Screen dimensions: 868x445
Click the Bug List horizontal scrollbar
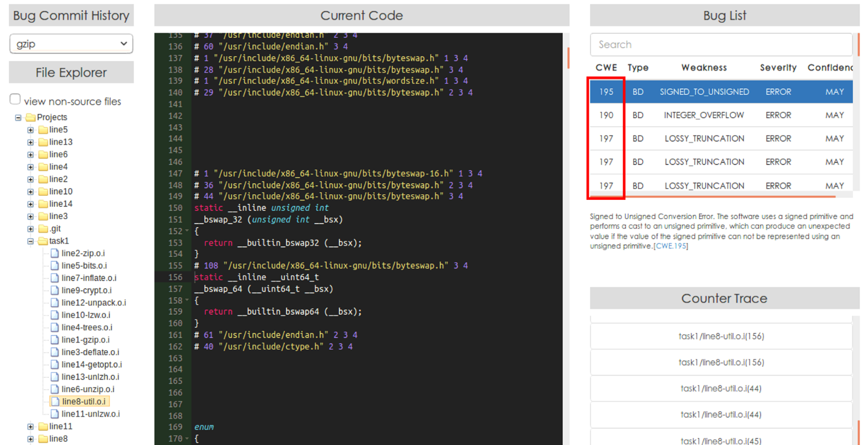pos(713,195)
